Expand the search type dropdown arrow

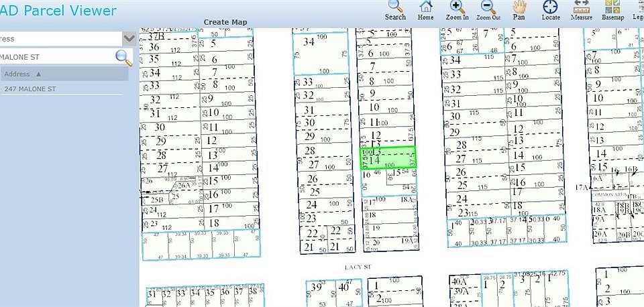[129, 39]
